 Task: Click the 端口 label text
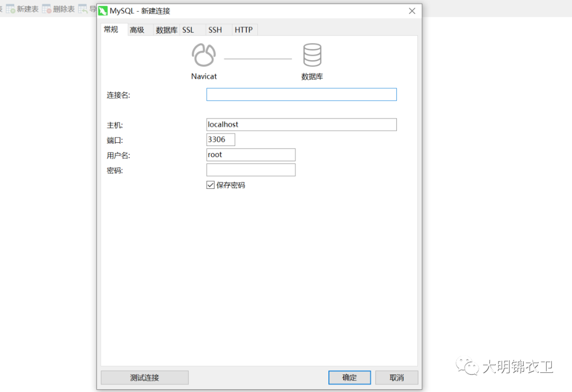tap(114, 140)
